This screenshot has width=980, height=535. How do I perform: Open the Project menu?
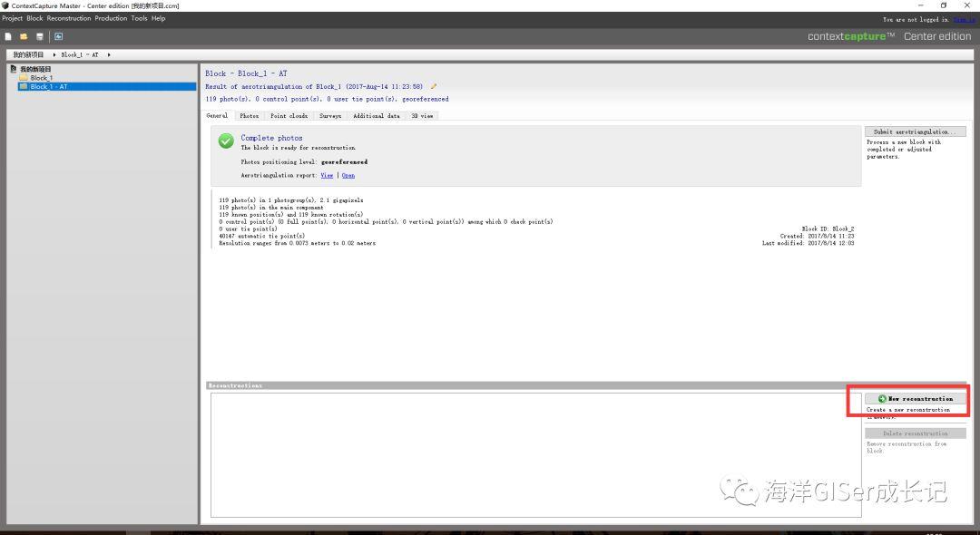coord(13,18)
